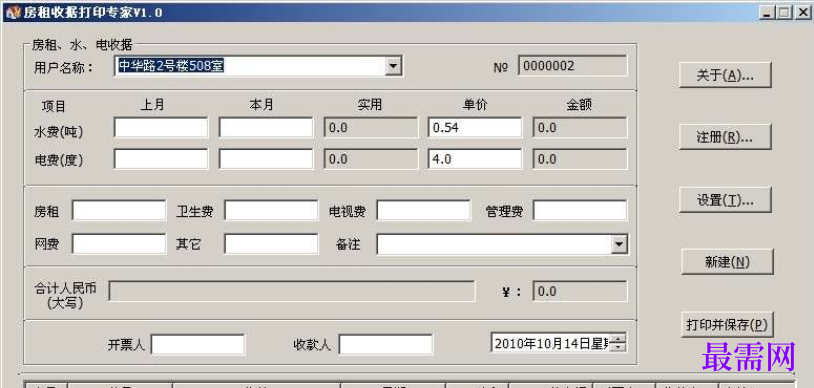Click the 卫生费 input field
The image size is (814, 388).
(271, 210)
